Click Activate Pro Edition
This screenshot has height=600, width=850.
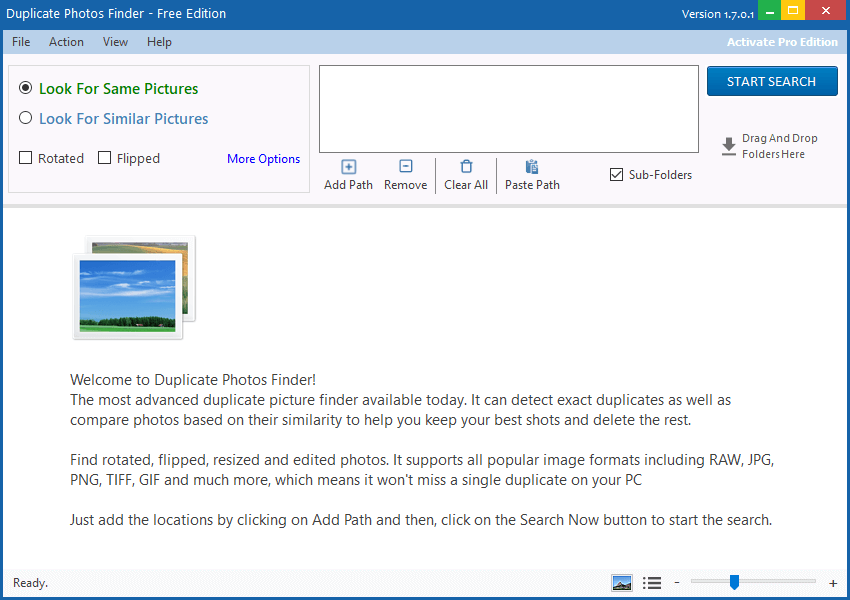(783, 42)
